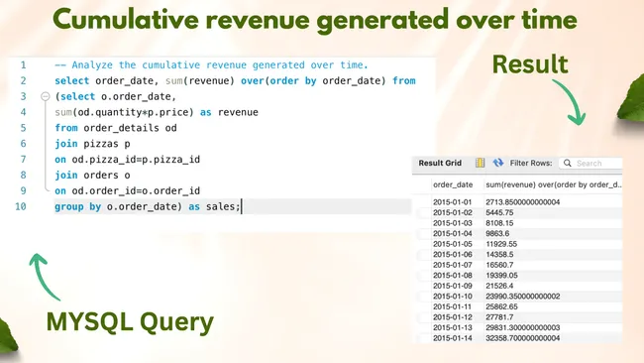Click 'od.pizza_id=p.pizza_id' on line 7
The width and height of the screenshot is (644, 363).
tap(136, 159)
